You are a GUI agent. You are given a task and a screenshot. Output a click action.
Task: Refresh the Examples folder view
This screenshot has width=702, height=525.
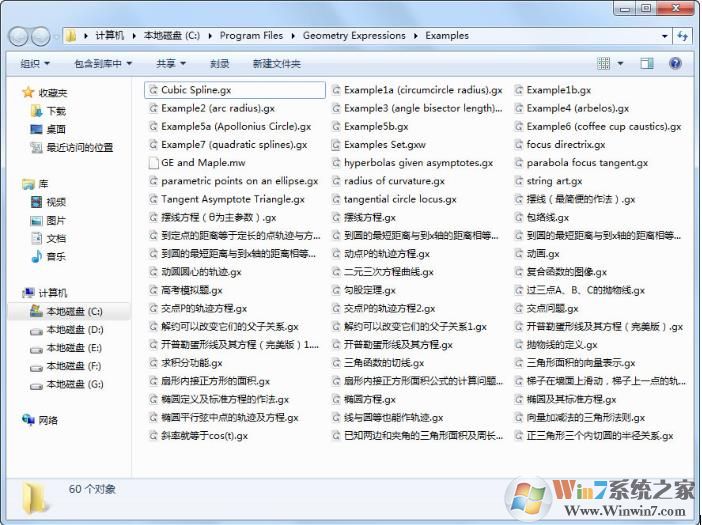(x=682, y=36)
